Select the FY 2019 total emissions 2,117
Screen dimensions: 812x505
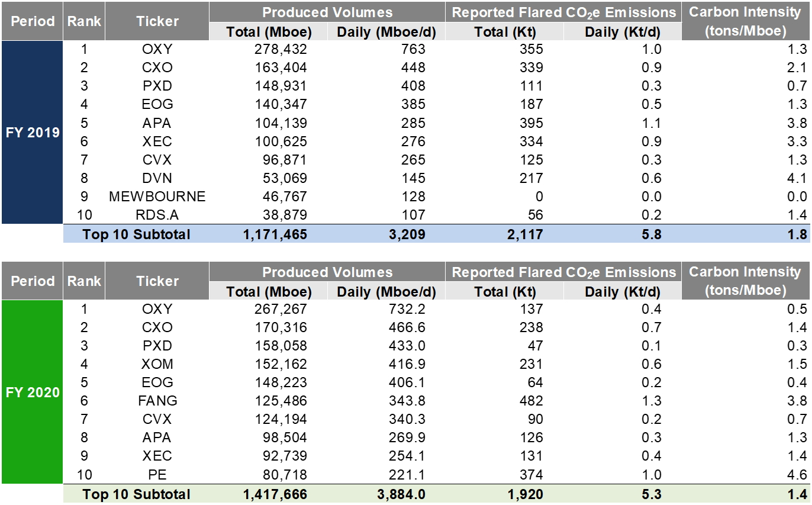[x=525, y=234]
